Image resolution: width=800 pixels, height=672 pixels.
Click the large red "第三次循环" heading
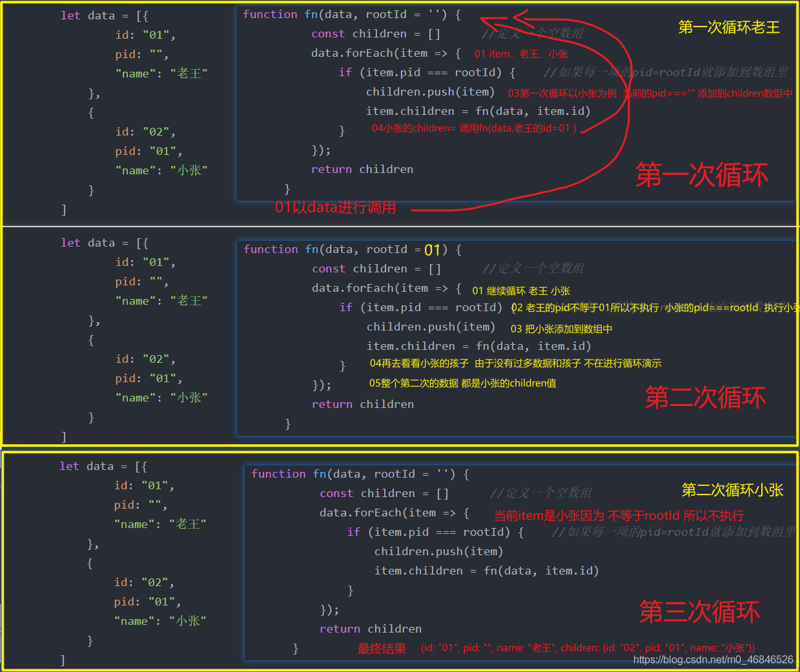(699, 611)
